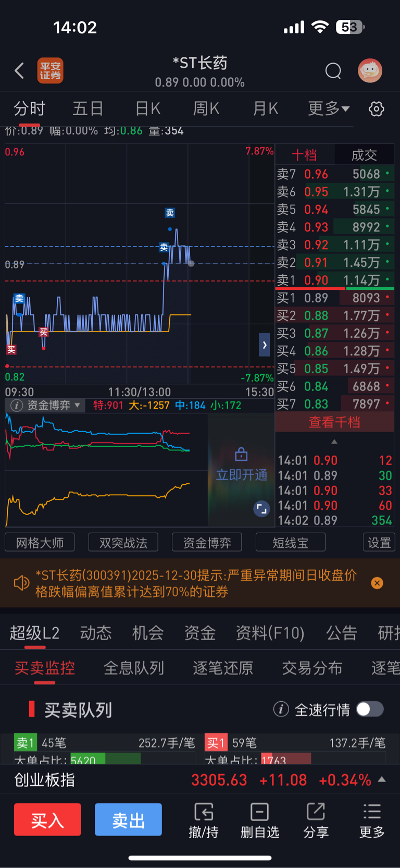Tap the 创业板指 3305.63 index bar
Image resolution: width=400 pixels, height=868 pixels.
[200, 780]
